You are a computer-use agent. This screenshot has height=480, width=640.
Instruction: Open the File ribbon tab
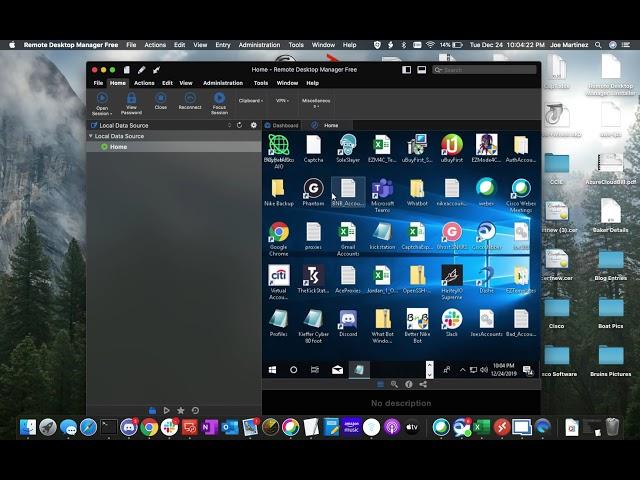(98, 83)
